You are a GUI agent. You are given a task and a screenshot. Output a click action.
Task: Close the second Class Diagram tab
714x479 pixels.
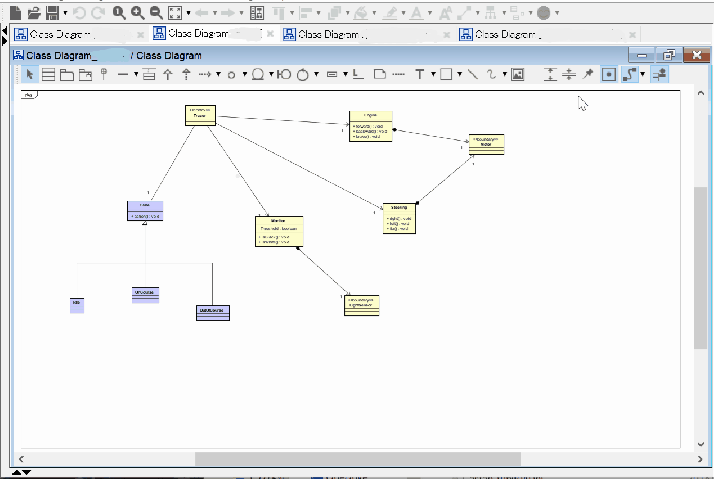[x=269, y=33]
